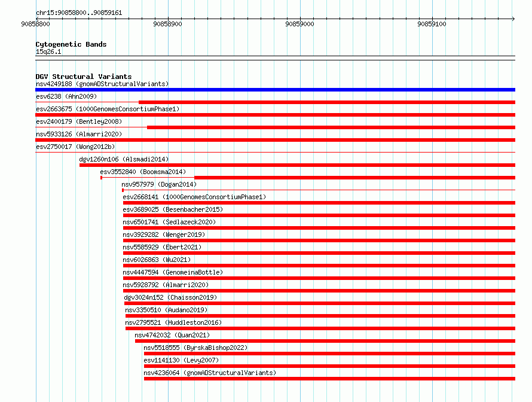Open nsv5928792 (Almarri2020) variant
Screen dimensions: 532x402
(x=166, y=285)
